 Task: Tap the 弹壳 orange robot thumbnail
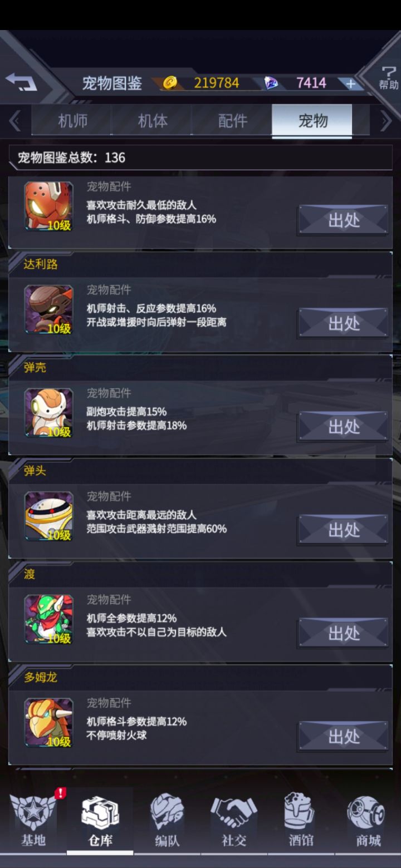click(48, 412)
